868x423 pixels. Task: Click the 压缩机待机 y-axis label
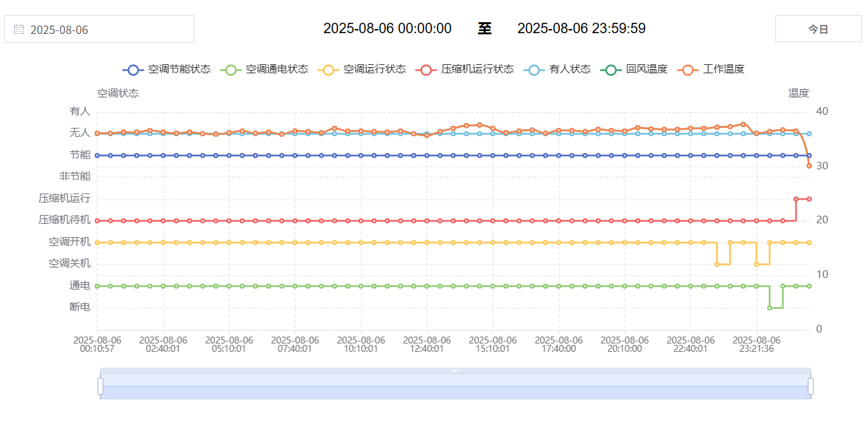(x=64, y=220)
